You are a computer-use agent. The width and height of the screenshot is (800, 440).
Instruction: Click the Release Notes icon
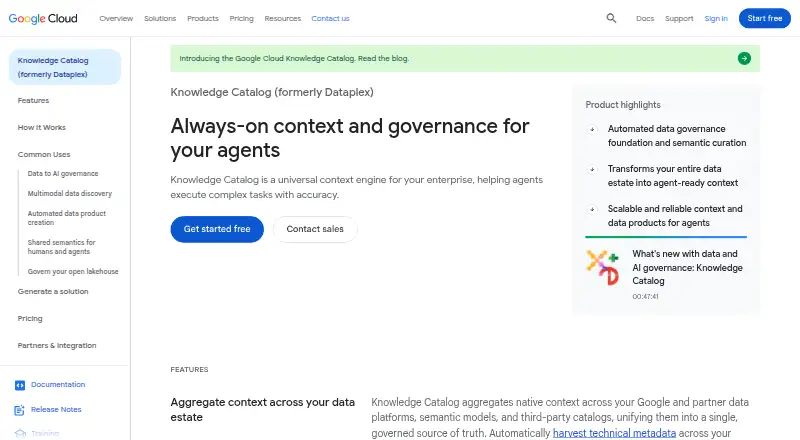tap(20, 410)
